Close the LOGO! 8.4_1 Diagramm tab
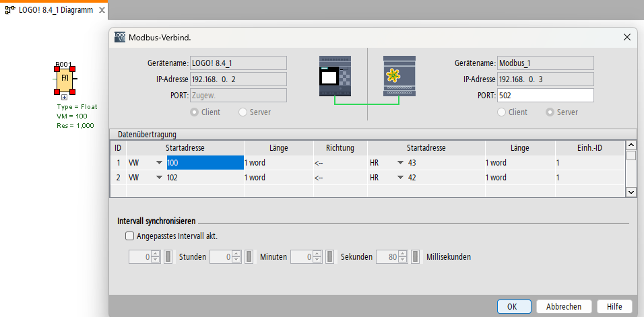The height and width of the screenshot is (317, 644). pyautogui.click(x=101, y=10)
